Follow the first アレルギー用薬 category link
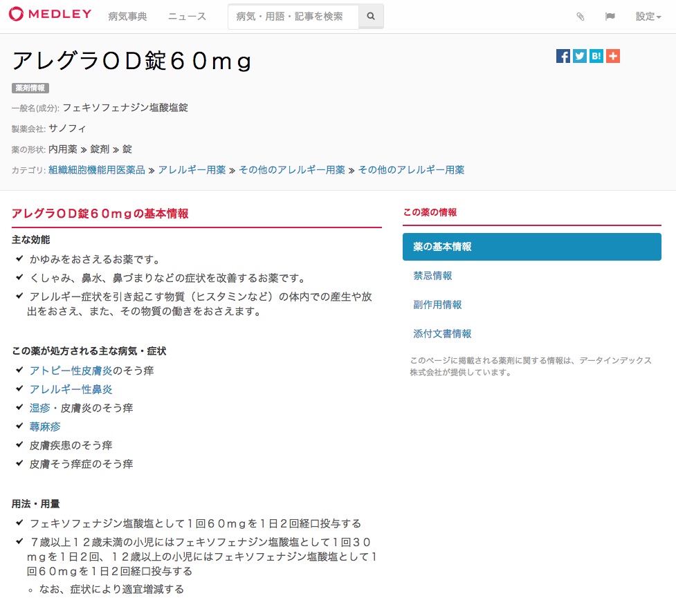676x616 pixels. click(x=192, y=170)
